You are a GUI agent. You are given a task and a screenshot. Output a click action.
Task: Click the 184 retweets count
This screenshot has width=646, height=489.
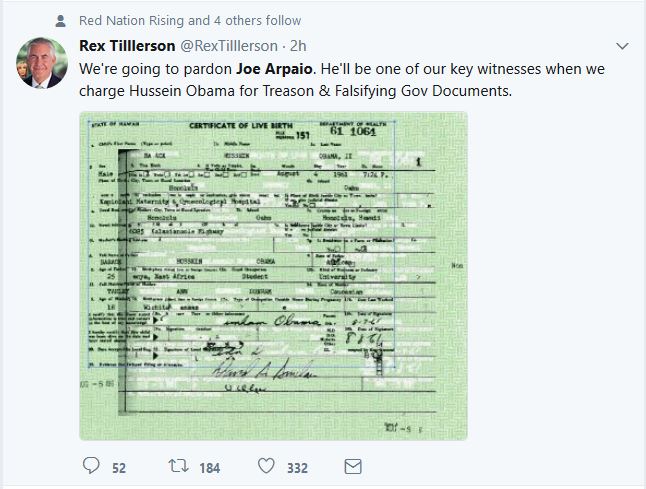209,467
